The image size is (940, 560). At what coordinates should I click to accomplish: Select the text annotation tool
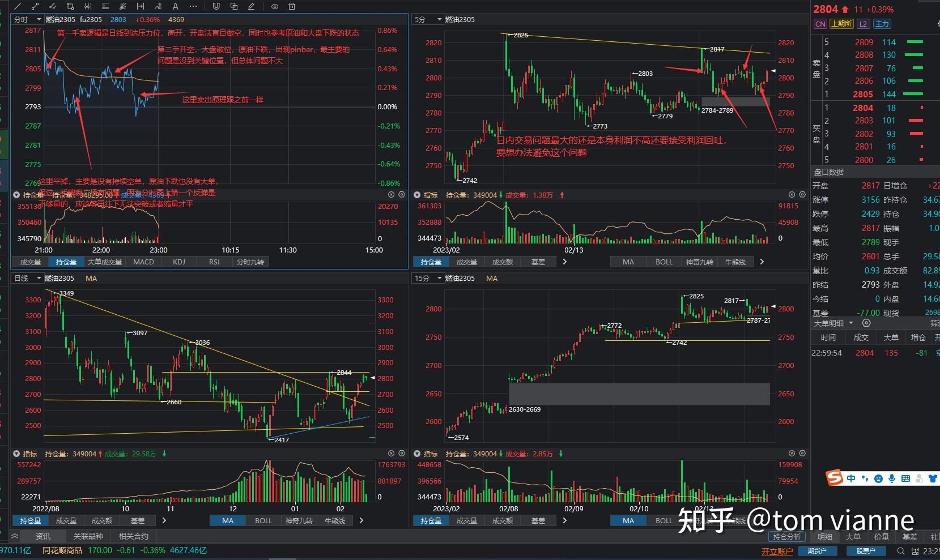tap(176, 6)
